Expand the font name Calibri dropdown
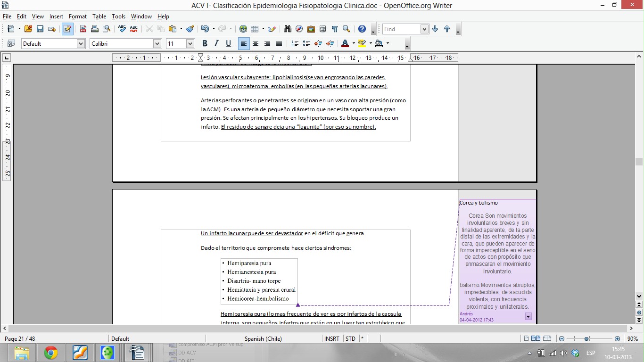 (157, 44)
